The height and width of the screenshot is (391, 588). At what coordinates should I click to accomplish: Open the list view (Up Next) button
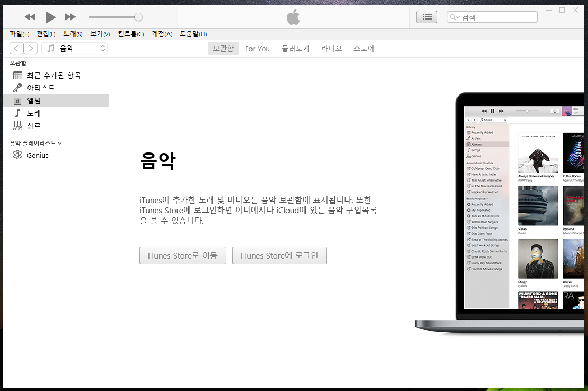point(427,17)
